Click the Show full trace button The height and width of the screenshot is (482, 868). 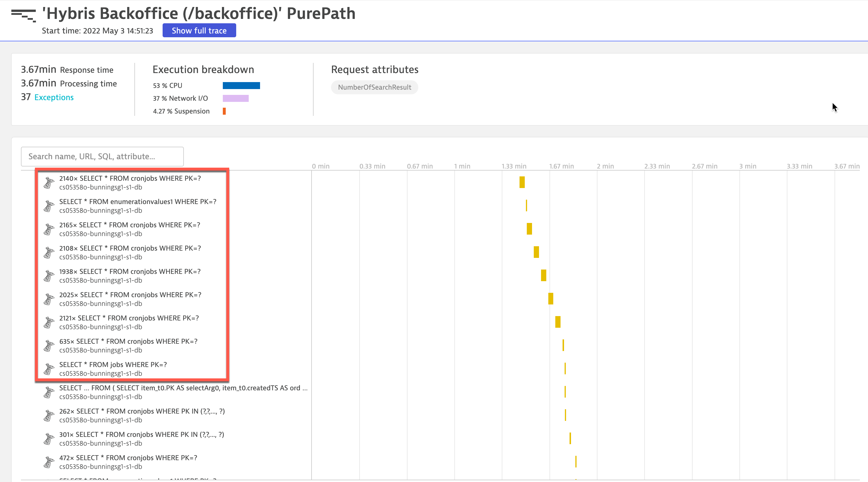pyautogui.click(x=199, y=30)
